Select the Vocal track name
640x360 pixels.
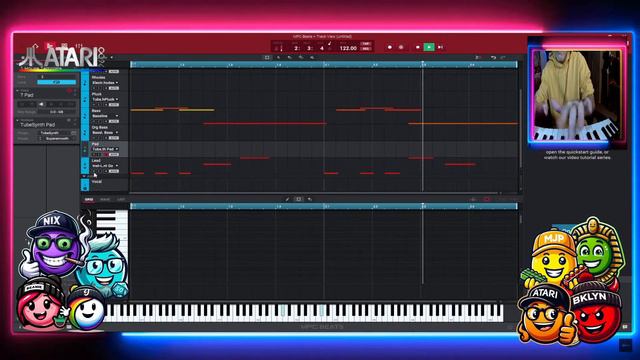click(x=97, y=182)
